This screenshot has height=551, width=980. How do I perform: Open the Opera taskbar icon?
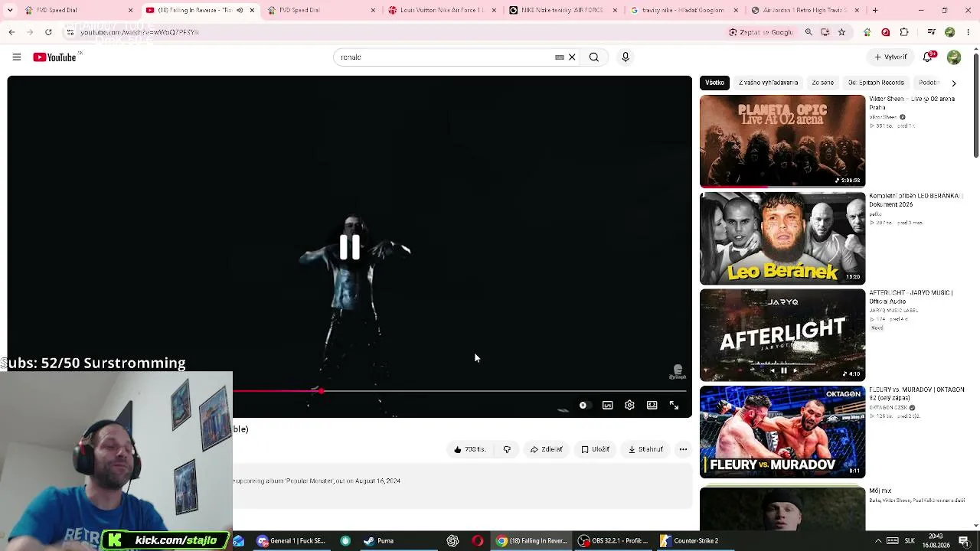pos(478,541)
